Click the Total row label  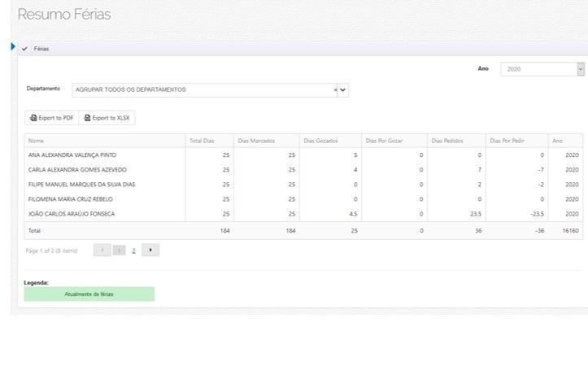(x=34, y=230)
